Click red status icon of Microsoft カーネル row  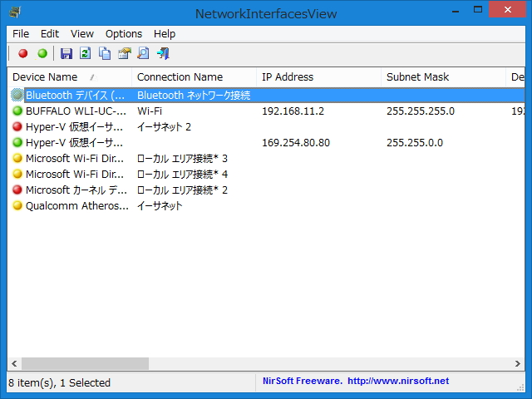click(17, 190)
